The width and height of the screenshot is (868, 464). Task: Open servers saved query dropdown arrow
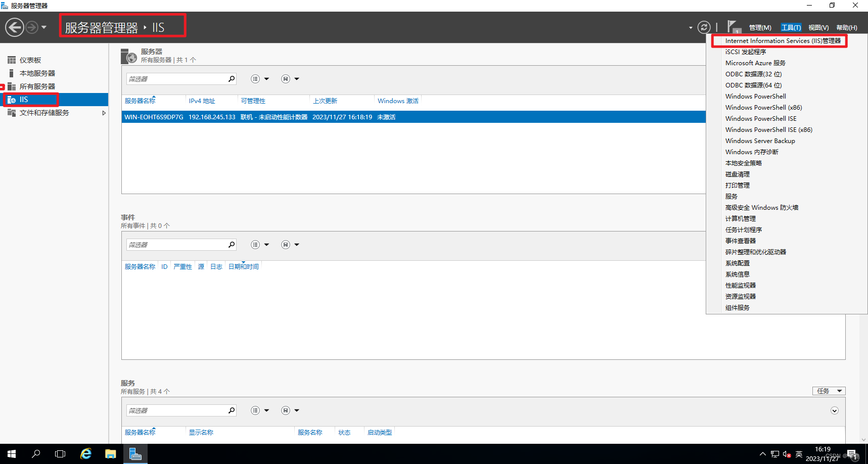[297, 79]
